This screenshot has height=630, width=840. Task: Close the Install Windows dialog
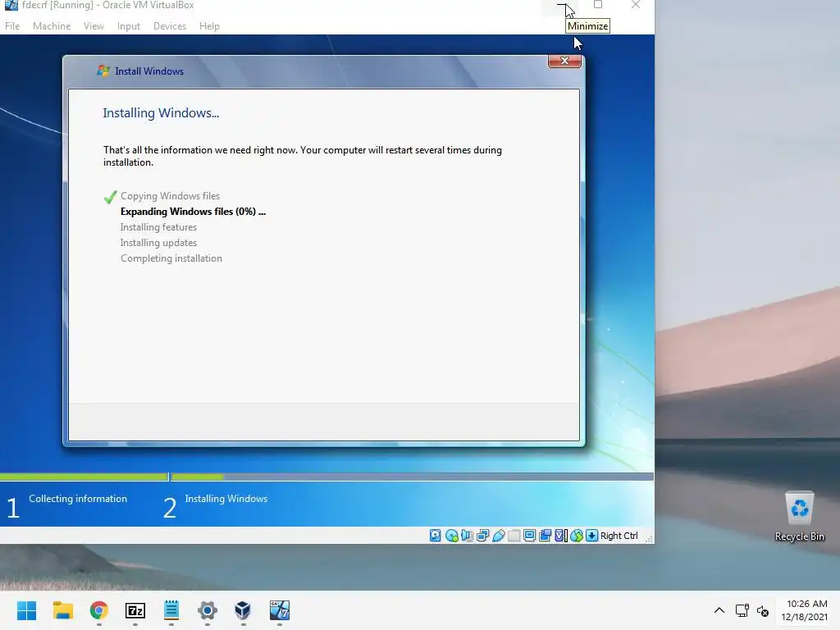(564, 61)
